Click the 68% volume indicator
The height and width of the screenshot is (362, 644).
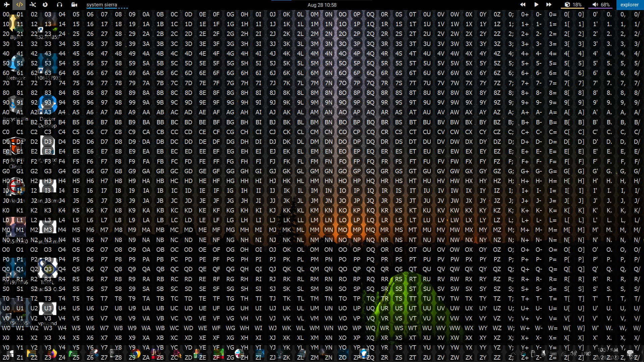click(x=601, y=5)
